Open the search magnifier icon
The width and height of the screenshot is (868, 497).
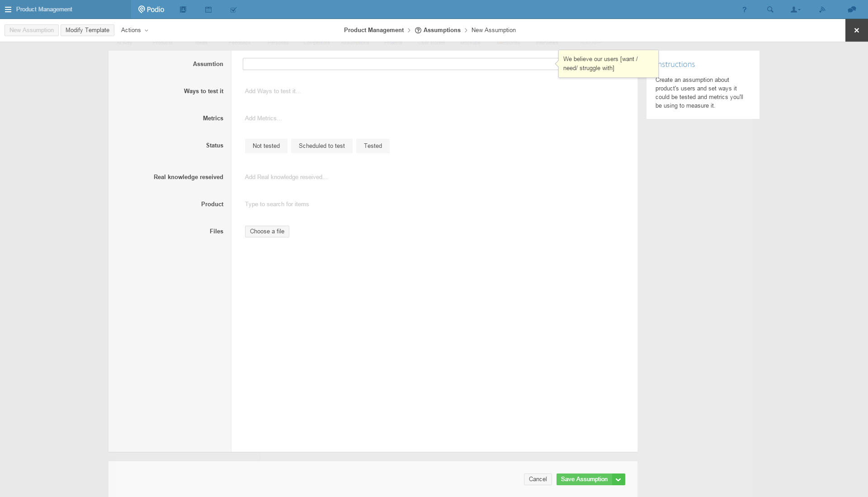click(x=770, y=9)
